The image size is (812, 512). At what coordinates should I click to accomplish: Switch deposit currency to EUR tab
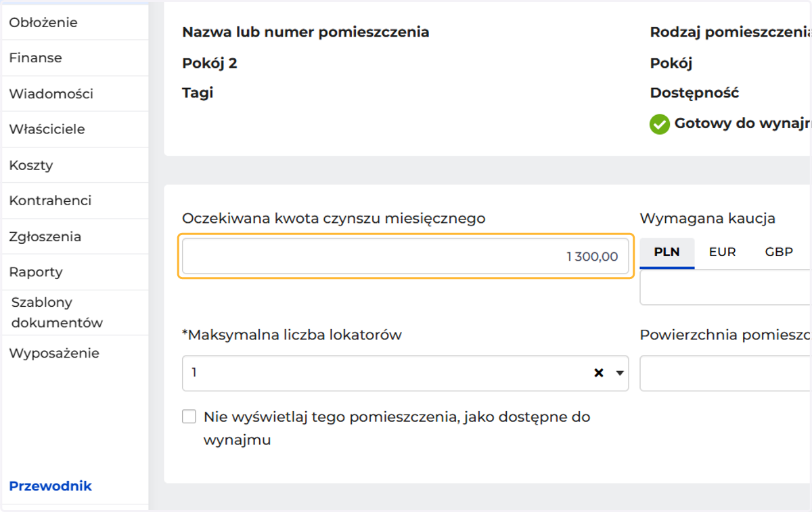coord(722,252)
